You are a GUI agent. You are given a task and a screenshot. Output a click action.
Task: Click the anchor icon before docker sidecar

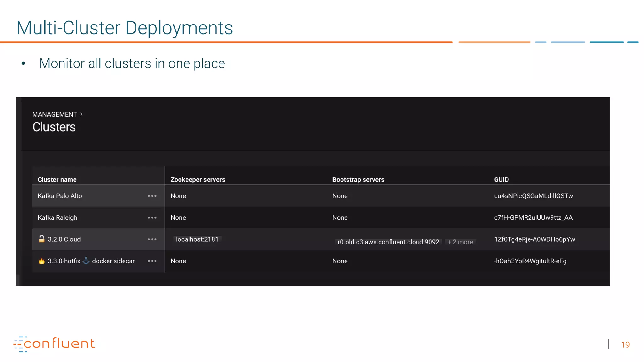(86, 261)
